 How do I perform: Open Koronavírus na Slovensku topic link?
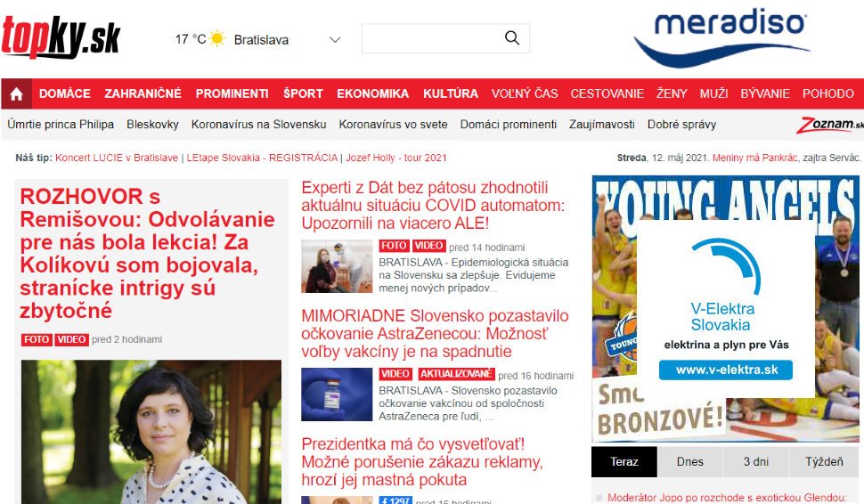pyautogui.click(x=258, y=125)
